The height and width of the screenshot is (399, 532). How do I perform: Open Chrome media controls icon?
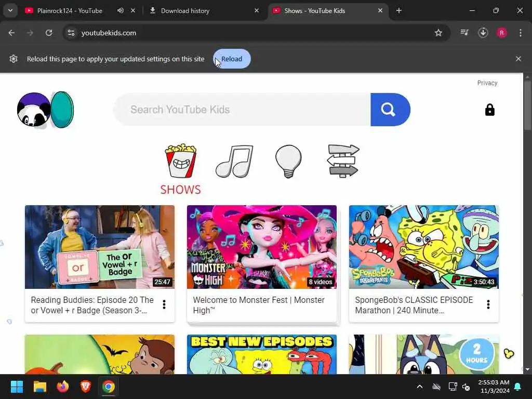pyautogui.click(x=464, y=33)
